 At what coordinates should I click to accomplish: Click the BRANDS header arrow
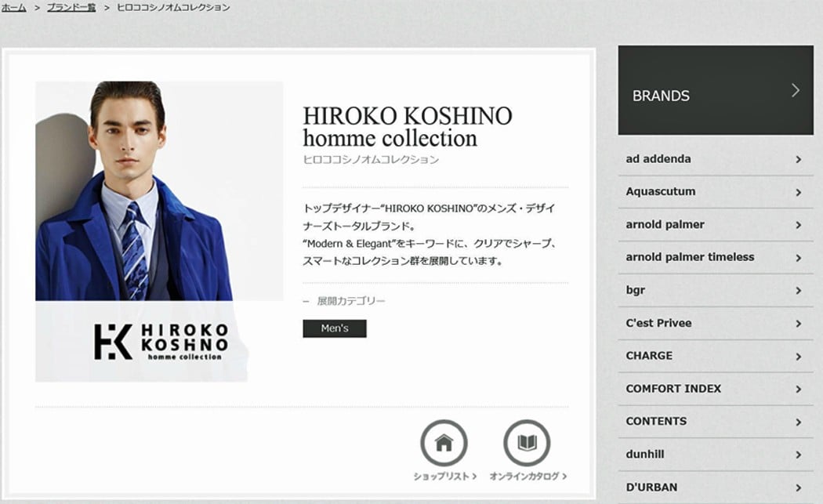click(x=796, y=90)
